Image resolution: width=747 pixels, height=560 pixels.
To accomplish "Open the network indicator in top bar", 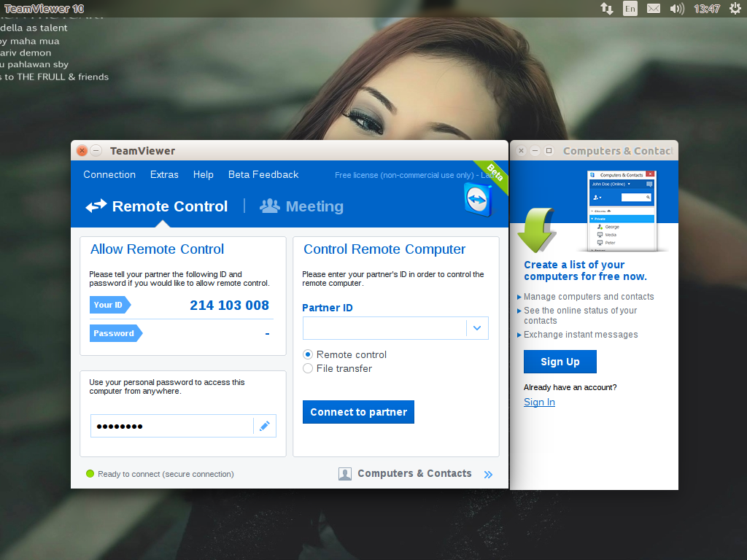I will pyautogui.click(x=606, y=9).
